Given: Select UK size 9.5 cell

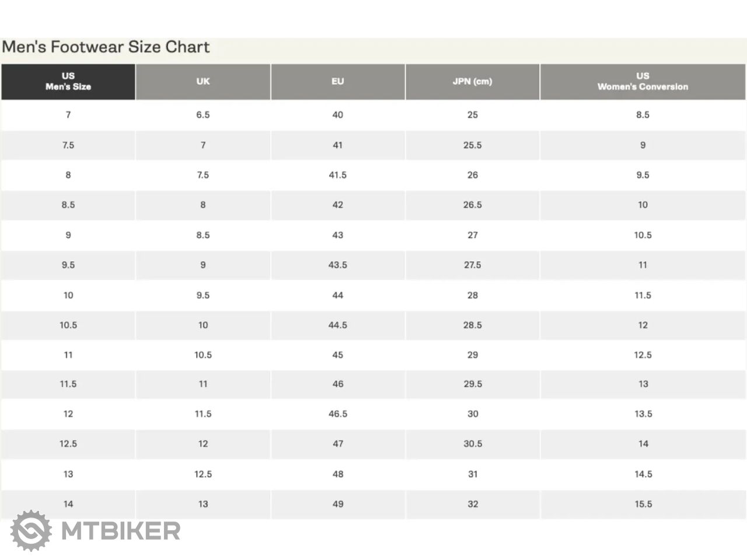Looking at the screenshot, I should coord(203,295).
